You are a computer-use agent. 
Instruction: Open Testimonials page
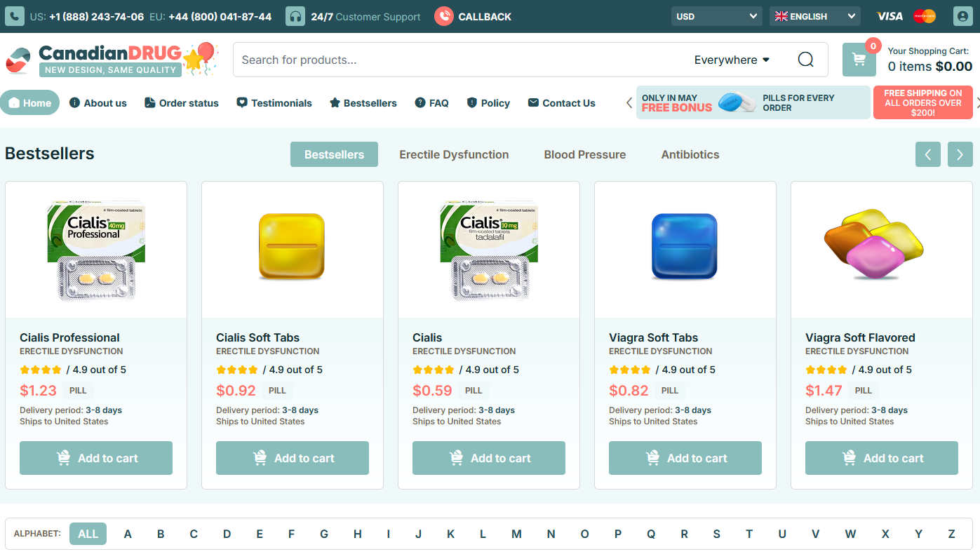tap(274, 103)
